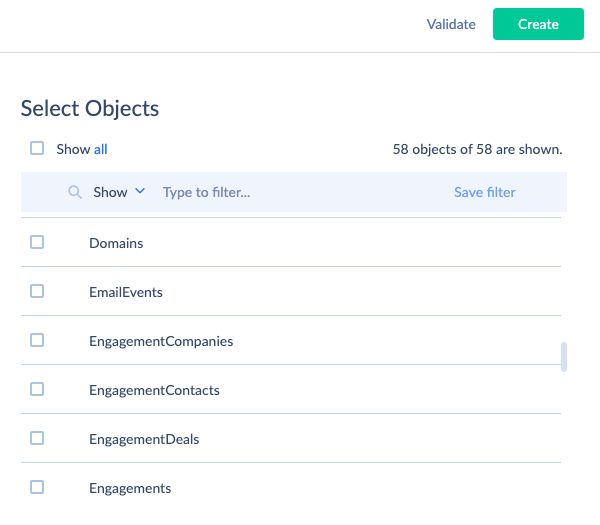Click the Save filter link
600x525 pixels.
[484, 192]
